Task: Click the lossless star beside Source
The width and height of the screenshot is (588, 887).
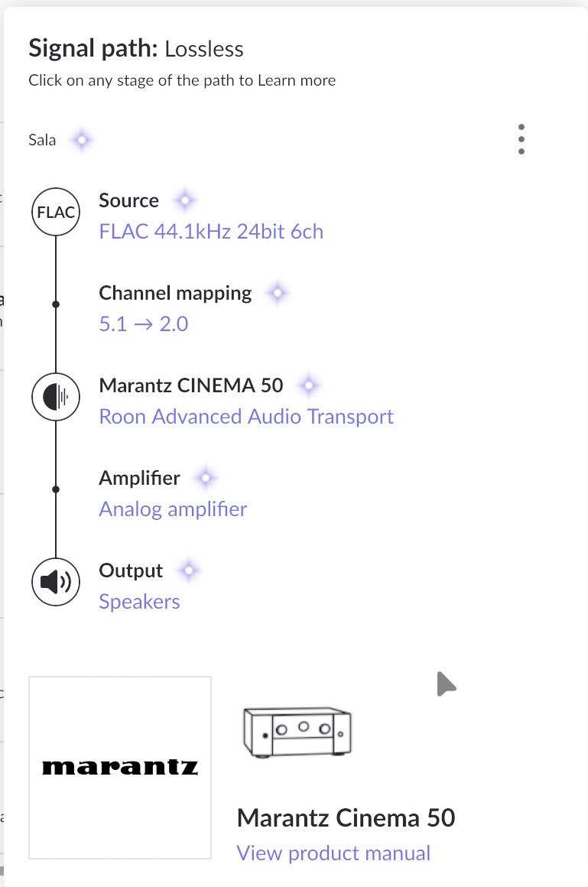Action: click(184, 201)
